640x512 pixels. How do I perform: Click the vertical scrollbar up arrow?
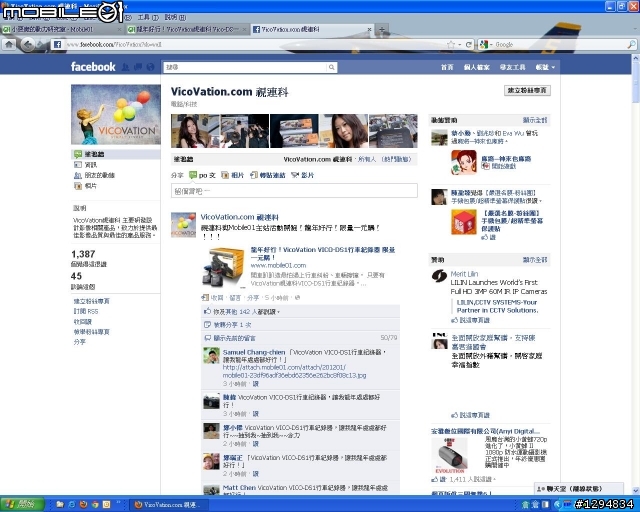pyautogui.click(x=636, y=59)
